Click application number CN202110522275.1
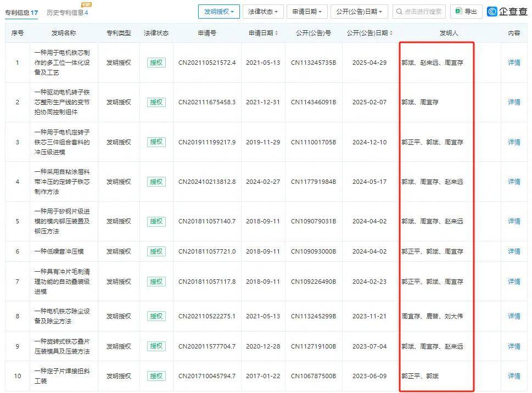The height and width of the screenshot is (393, 532). click(x=206, y=316)
